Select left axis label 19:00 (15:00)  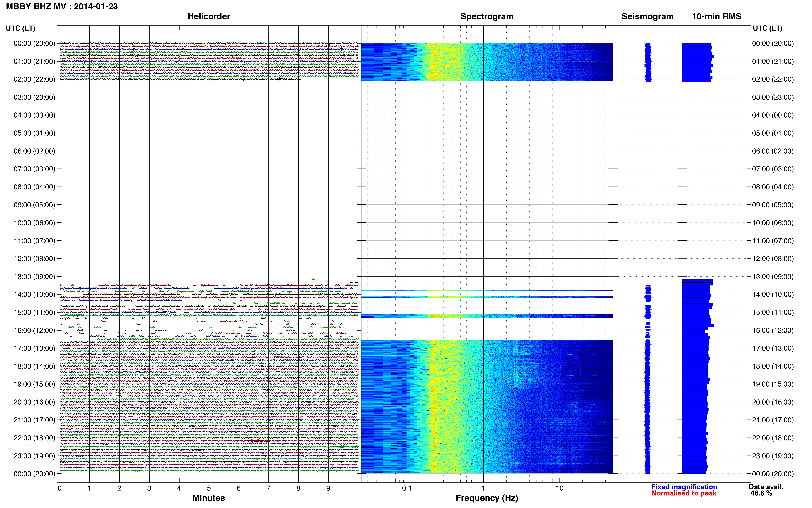(x=34, y=384)
